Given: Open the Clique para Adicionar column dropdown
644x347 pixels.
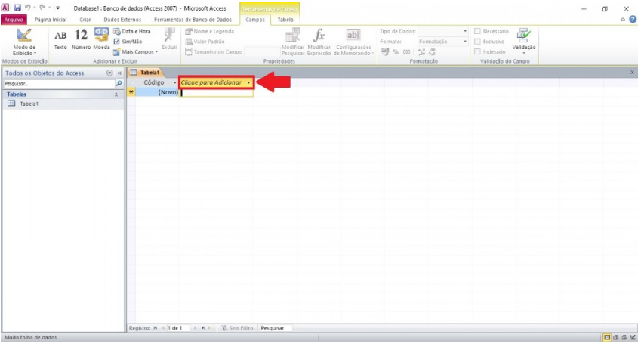Looking at the screenshot, I should coord(249,82).
